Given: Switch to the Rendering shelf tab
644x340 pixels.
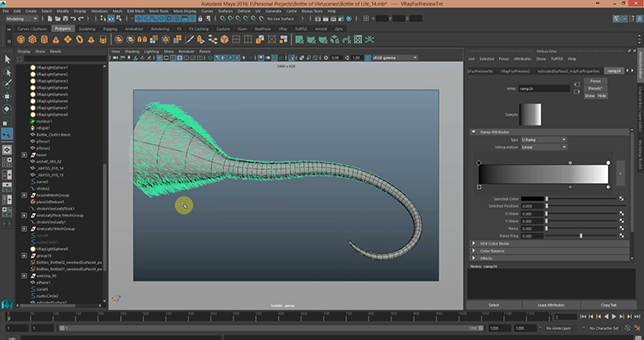Looking at the screenshot, I should click(160, 28).
